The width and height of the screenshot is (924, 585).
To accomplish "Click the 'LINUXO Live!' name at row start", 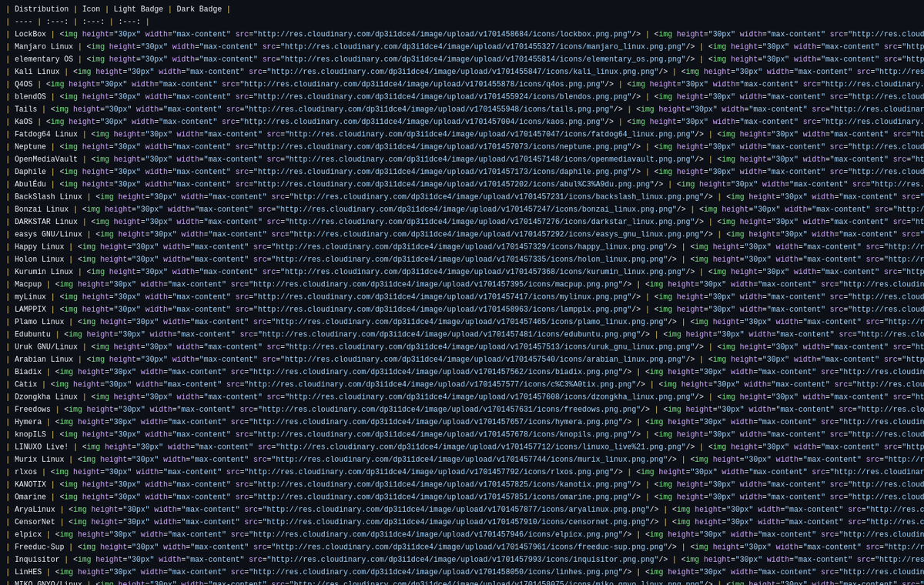I will tap(42, 446).
